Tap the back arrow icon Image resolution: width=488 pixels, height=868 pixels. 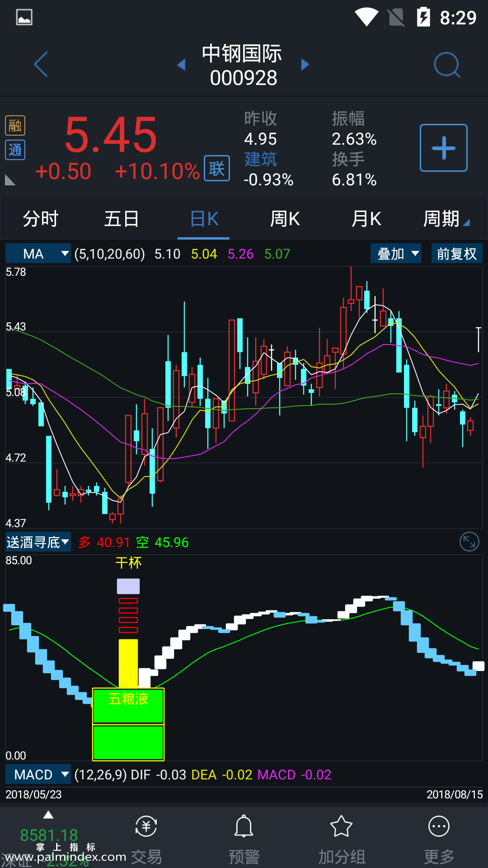pyautogui.click(x=41, y=65)
